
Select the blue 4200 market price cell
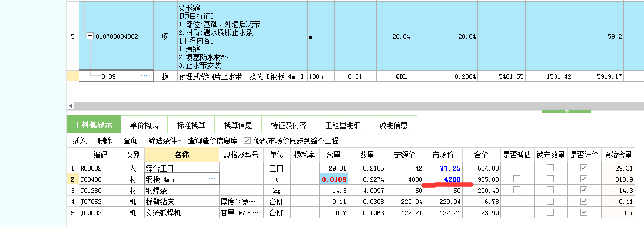tap(443, 179)
